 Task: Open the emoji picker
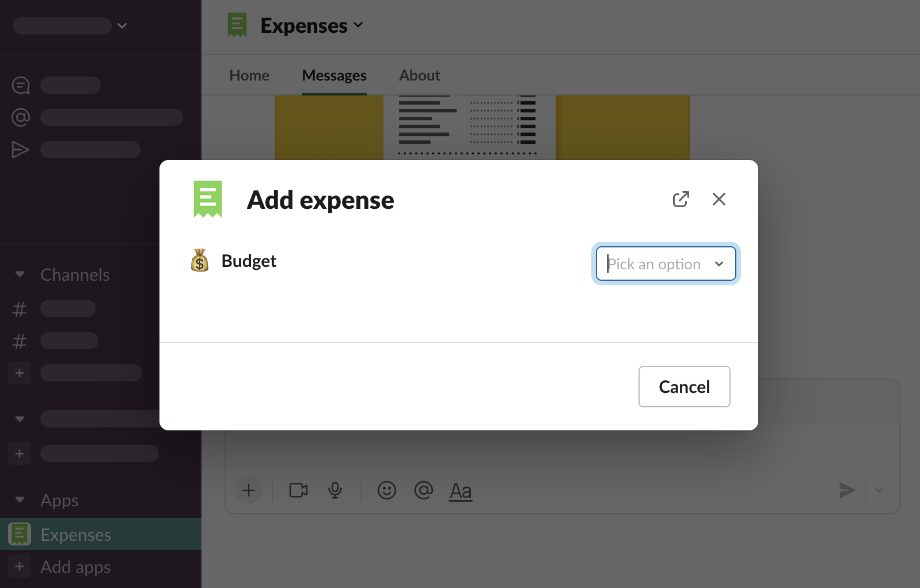coord(387,490)
